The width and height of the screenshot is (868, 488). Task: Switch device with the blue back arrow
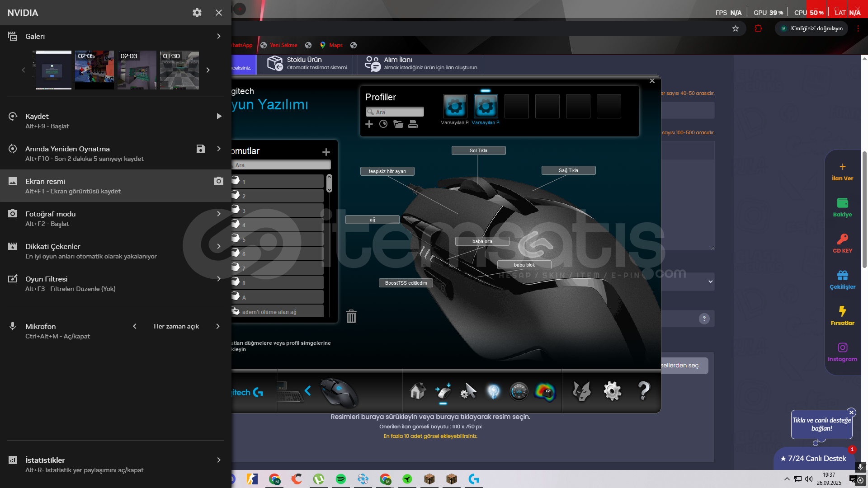coord(308,391)
